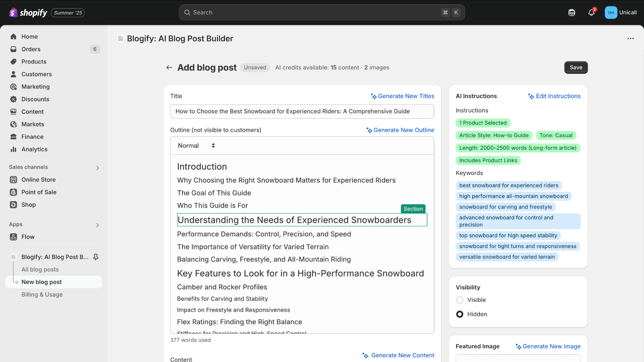Click the Save button
This screenshot has width=644, height=362.
point(576,68)
